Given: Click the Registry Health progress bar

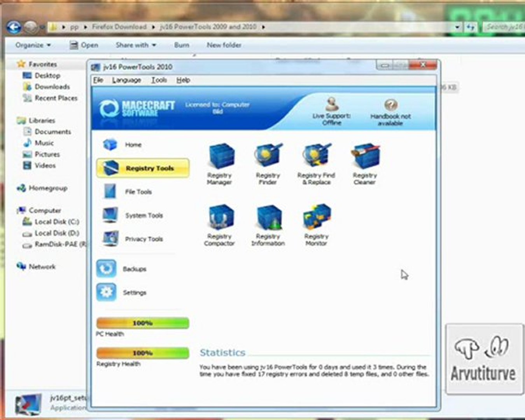Looking at the screenshot, I should pos(143,353).
